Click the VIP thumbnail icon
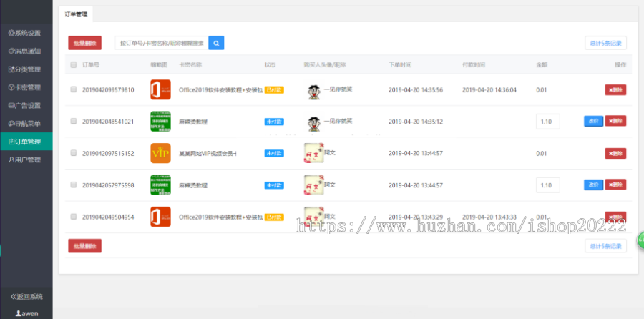Image resolution: width=644 pixels, height=319 pixels. pos(160,153)
